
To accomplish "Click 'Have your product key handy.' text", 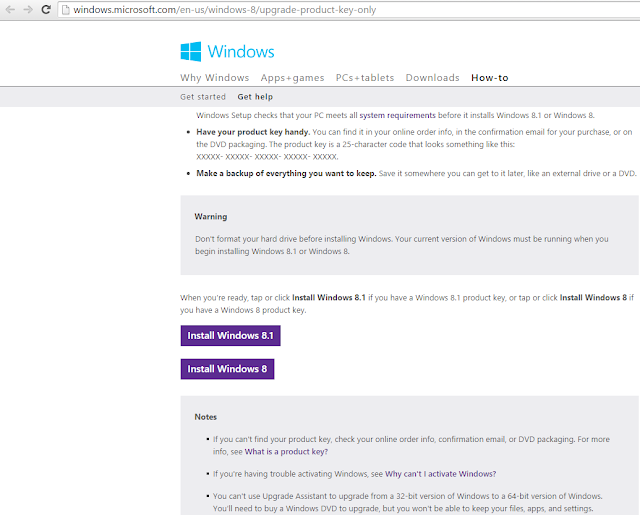I will (253, 132).
